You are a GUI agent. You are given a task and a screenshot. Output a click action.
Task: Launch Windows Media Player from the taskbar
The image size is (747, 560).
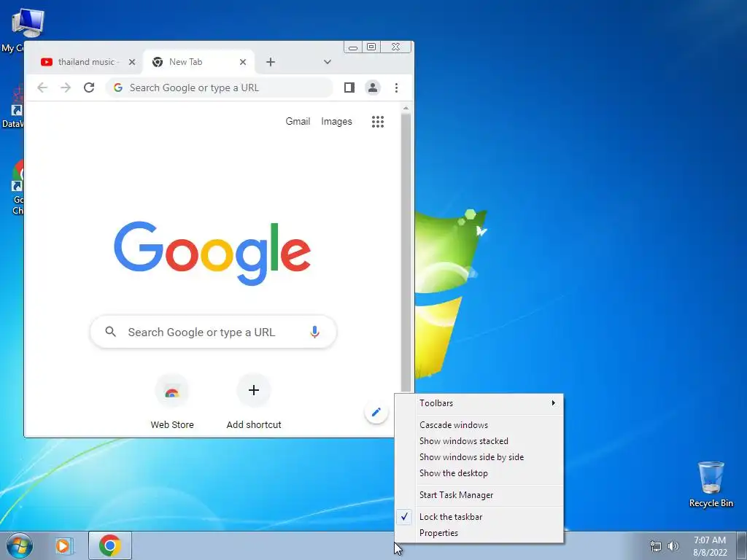click(x=64, y=545)
